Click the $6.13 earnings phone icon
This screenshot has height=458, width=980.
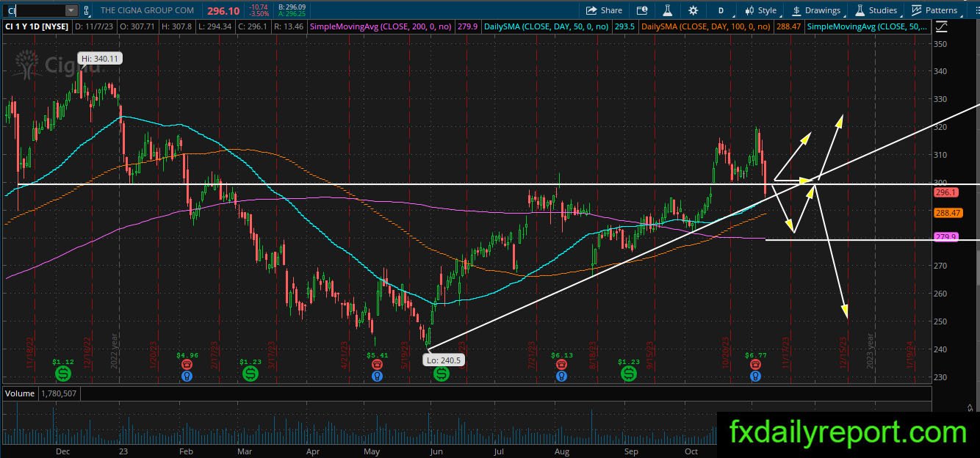click(561, 364)
